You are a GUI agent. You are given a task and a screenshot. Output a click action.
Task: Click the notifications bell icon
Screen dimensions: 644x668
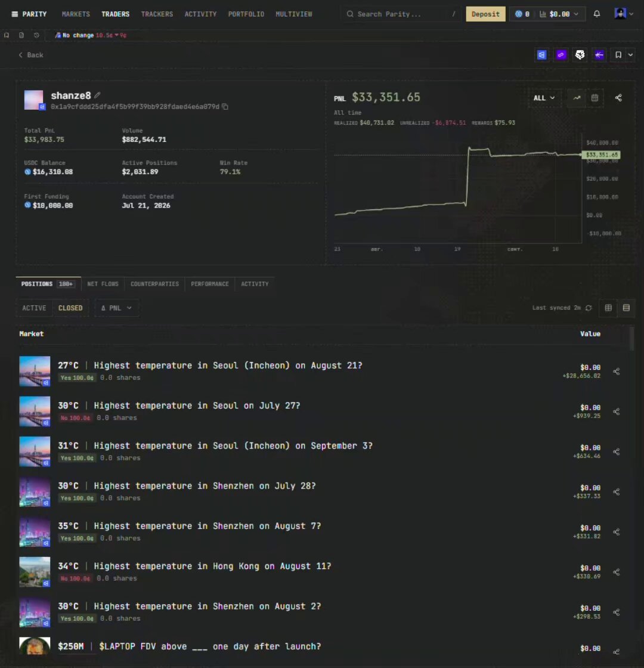[597, 14]
